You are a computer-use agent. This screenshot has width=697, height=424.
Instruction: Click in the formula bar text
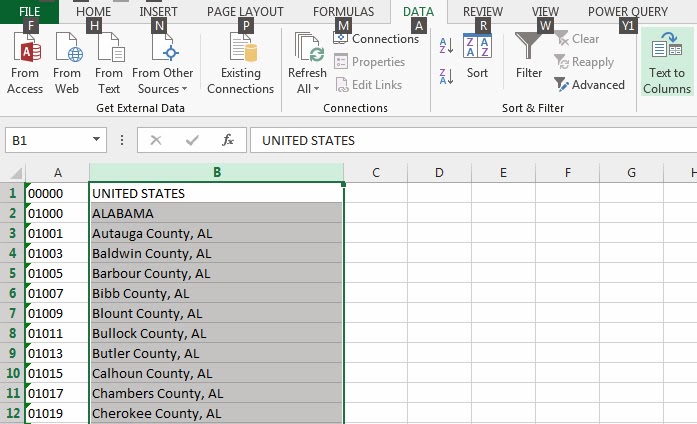point(450,140)
